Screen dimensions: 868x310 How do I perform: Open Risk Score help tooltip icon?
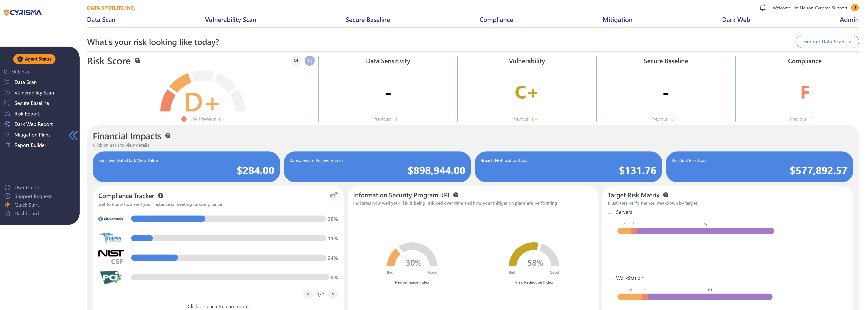[137, 61]
